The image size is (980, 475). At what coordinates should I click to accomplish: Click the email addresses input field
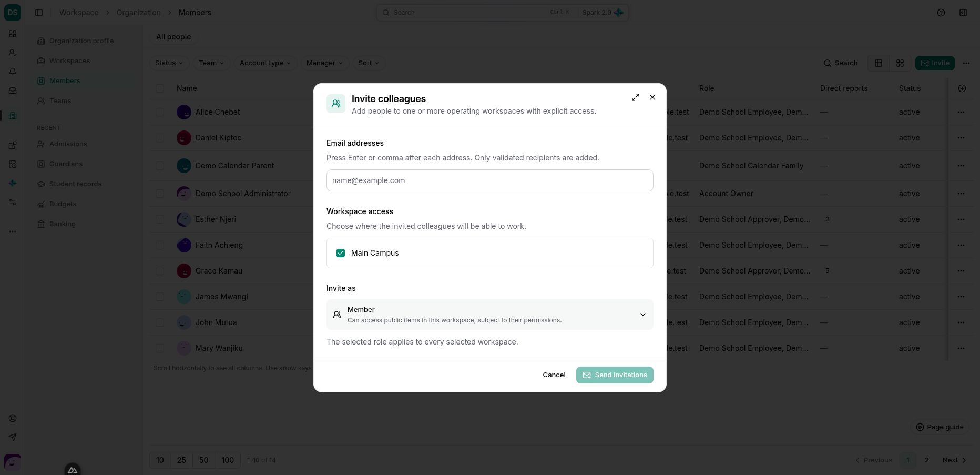[490, 180]
